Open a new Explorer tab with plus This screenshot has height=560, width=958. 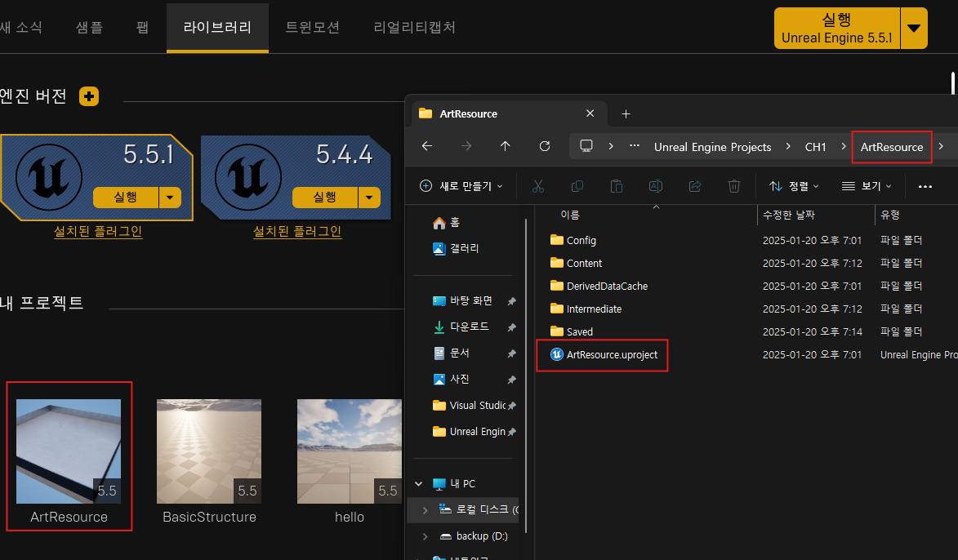coord(626,113)
